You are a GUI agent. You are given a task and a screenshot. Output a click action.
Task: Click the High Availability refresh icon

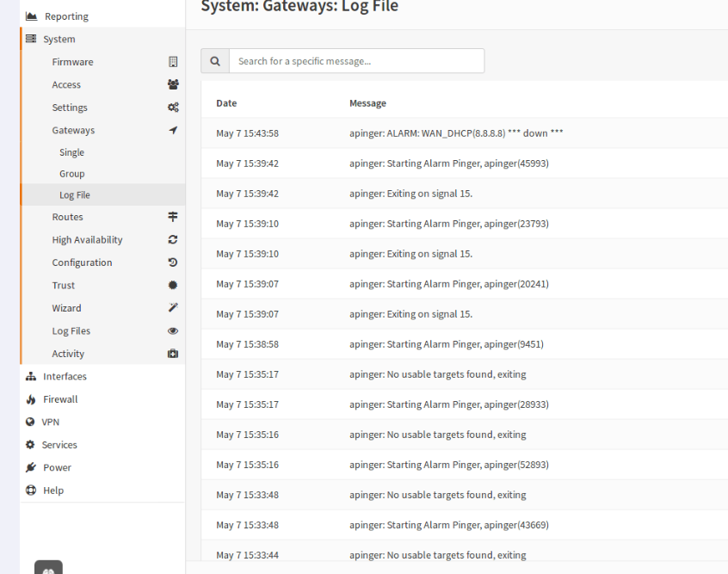173,239
